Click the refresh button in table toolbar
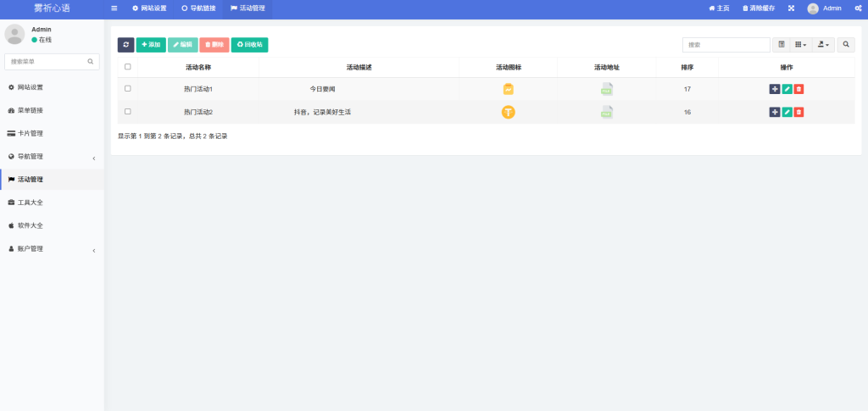Viewport: 868px width, 411px height. [x=125, y=45]
